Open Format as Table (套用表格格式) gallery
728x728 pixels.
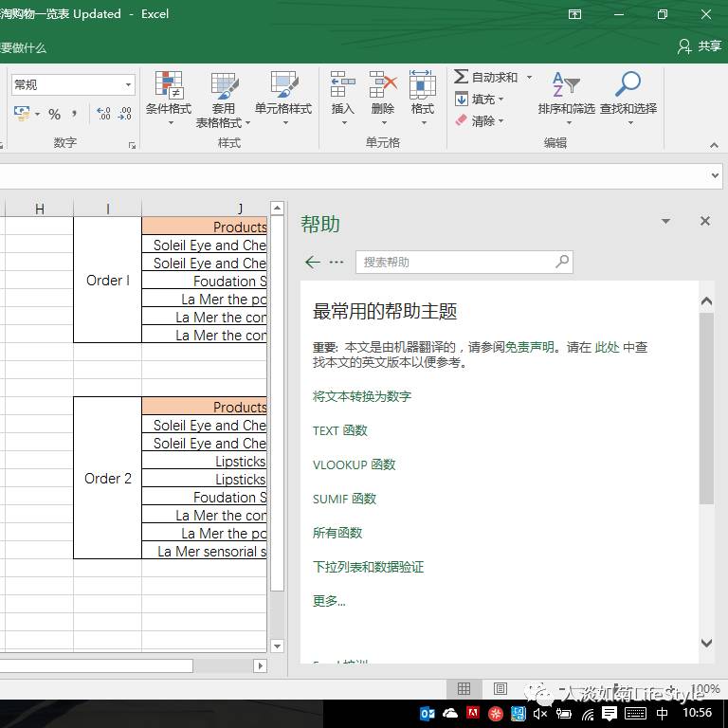[224, 100]
